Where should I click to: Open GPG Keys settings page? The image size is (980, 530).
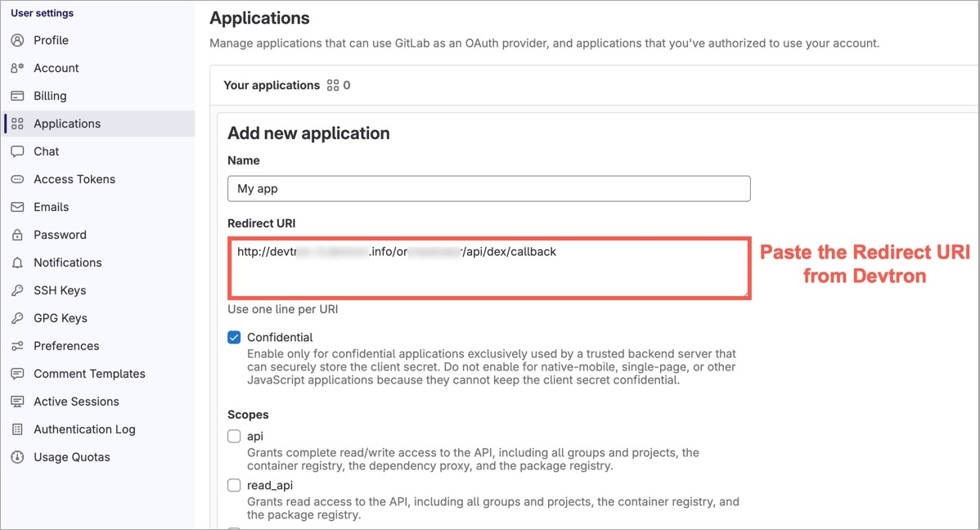[61, 318]
